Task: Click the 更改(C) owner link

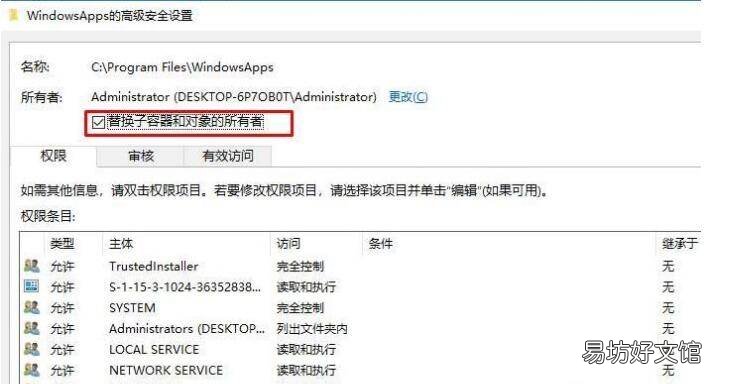Action: pos(408,97)
